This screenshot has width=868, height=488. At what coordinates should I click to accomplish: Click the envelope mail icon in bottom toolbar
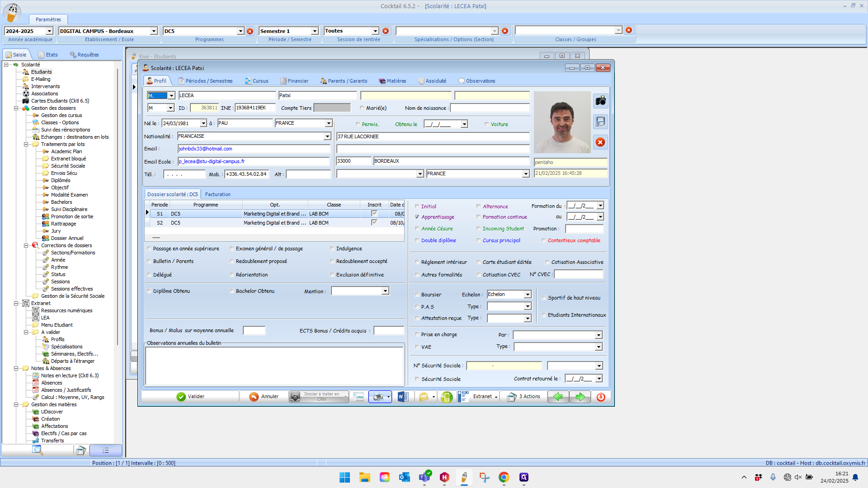coord(424,397)
